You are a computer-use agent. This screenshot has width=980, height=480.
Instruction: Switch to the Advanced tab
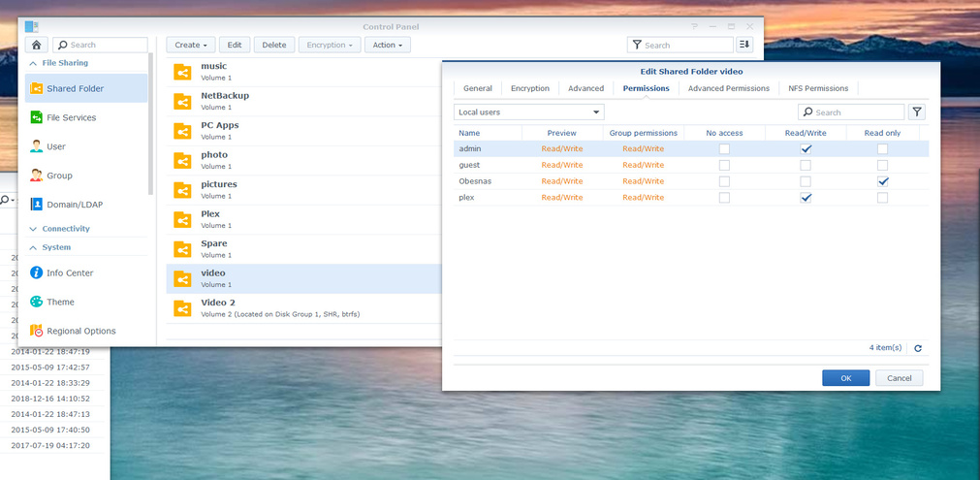(585, 88)
